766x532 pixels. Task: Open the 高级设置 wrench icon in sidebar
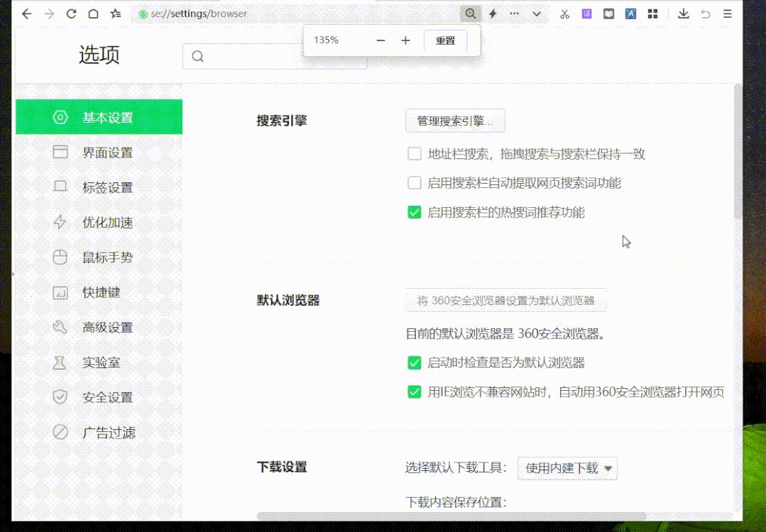tap(60, 327)
